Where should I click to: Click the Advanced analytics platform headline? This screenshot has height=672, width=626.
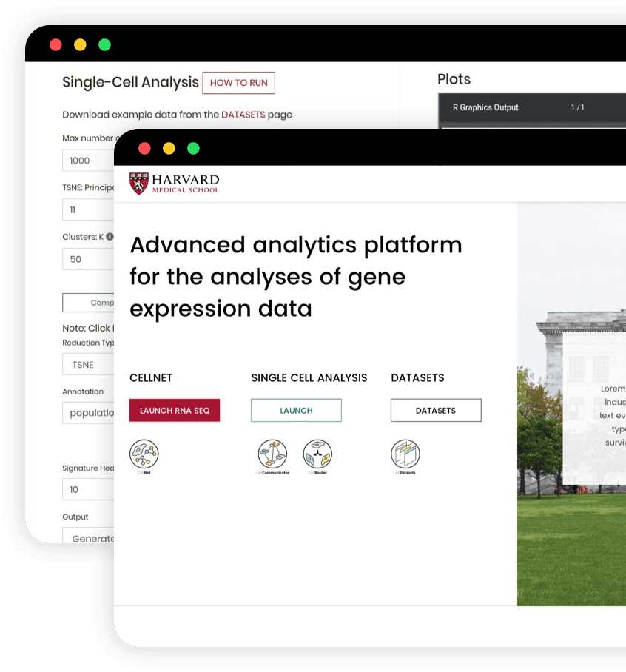[x=296, y=277]
